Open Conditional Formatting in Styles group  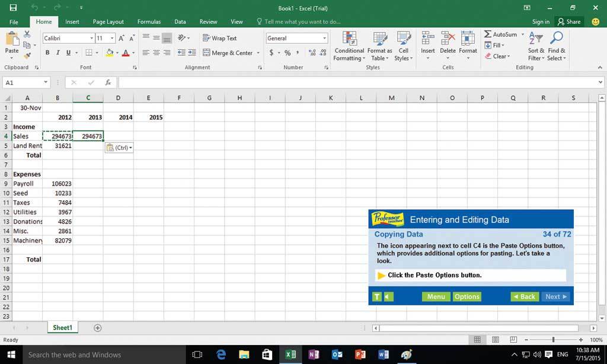click(349, 46)
